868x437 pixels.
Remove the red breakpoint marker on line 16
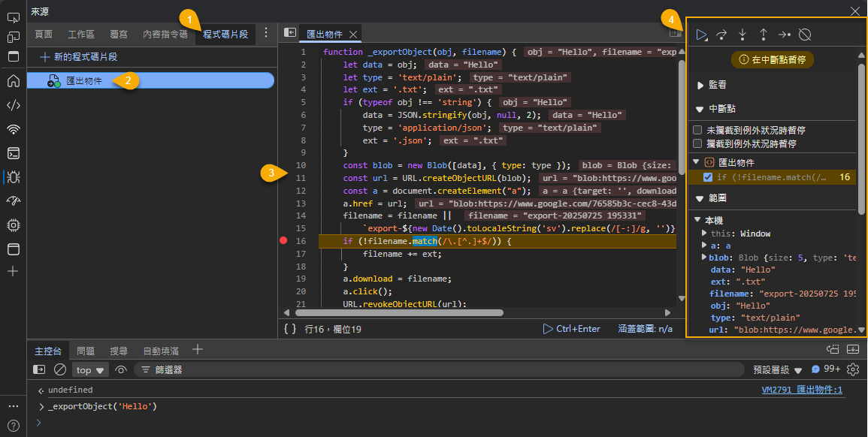tap(283, 241)
